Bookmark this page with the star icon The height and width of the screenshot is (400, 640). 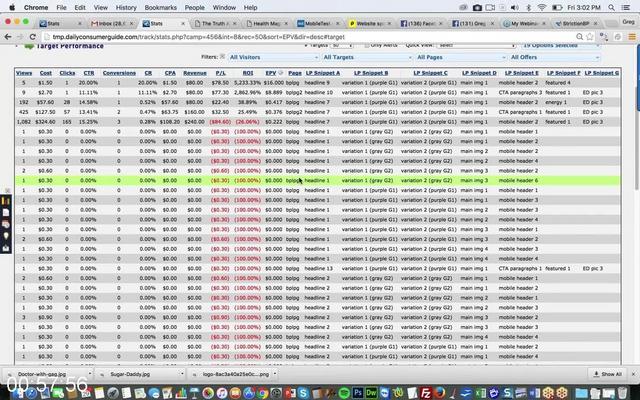click(x=590, y=37)
